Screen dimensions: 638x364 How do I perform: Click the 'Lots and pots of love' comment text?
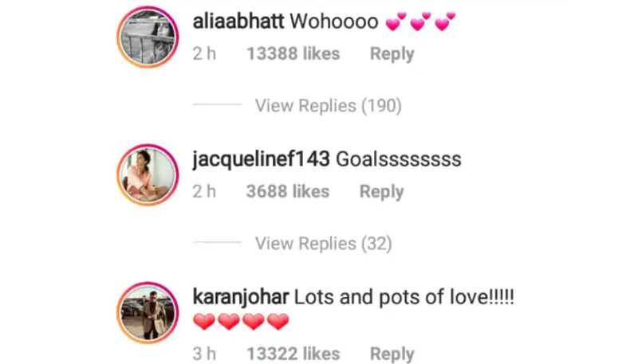pos(404,297)
